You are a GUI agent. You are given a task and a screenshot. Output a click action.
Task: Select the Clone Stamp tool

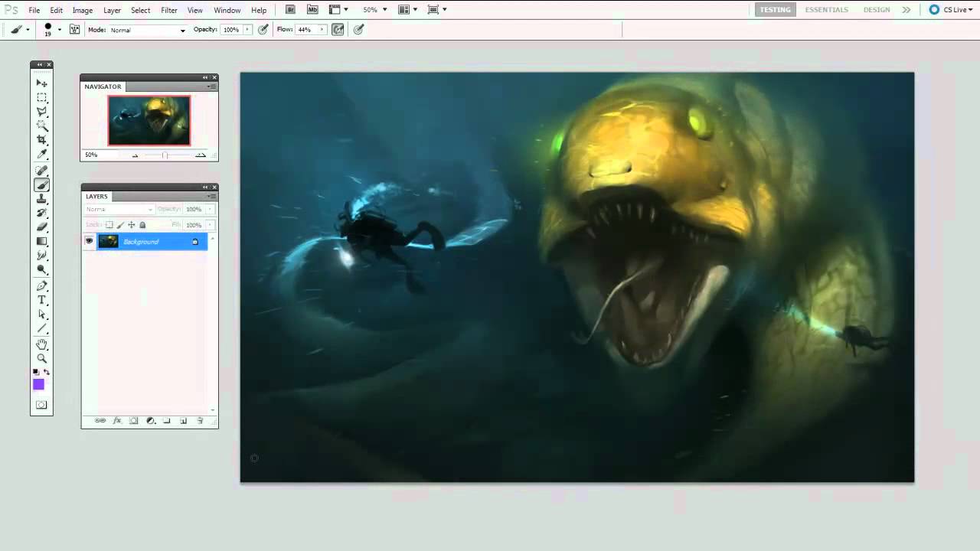42,199
